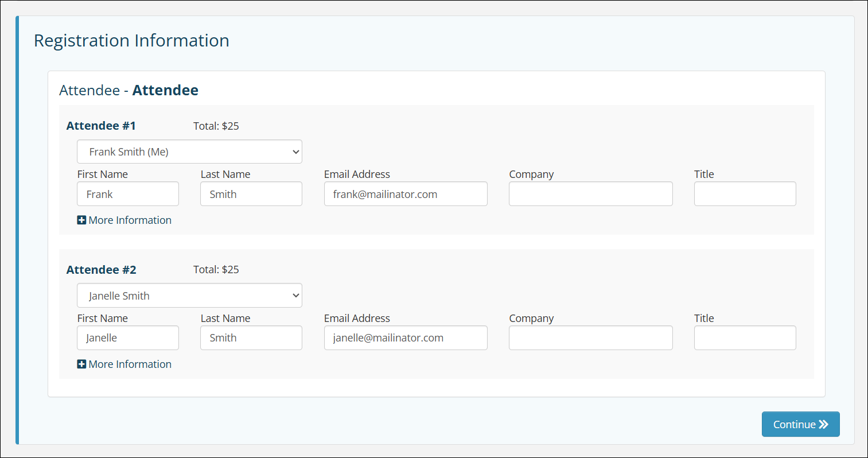The image size is (868, 458).
Task: Focus the Company field for Attendee #2
Action: coord(590,337)
